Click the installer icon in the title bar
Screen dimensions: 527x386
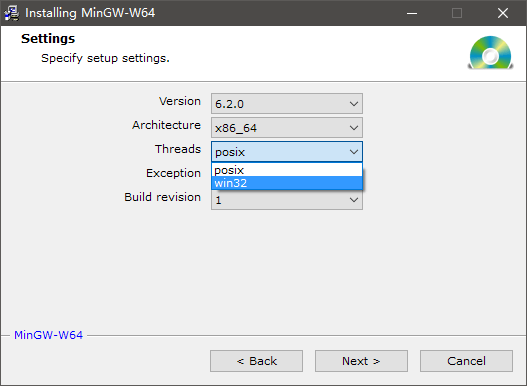(x=12, y=13)
